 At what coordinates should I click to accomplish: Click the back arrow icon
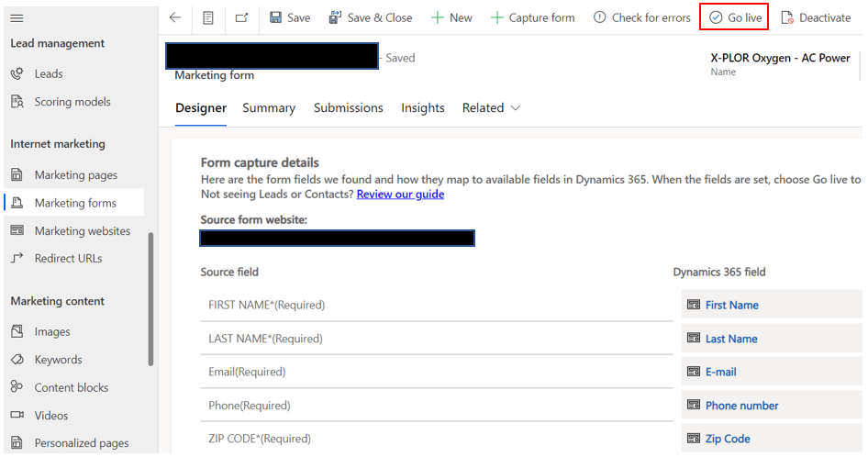(175, 17)
